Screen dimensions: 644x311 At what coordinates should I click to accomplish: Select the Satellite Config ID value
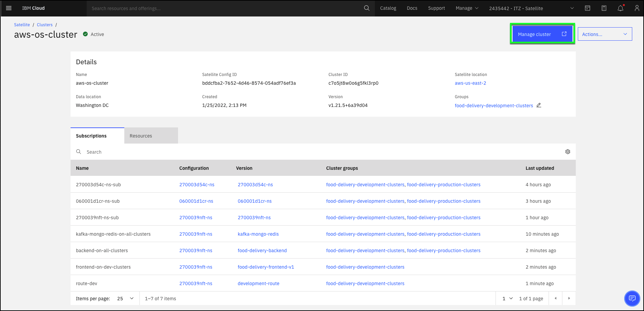(249, 83)
